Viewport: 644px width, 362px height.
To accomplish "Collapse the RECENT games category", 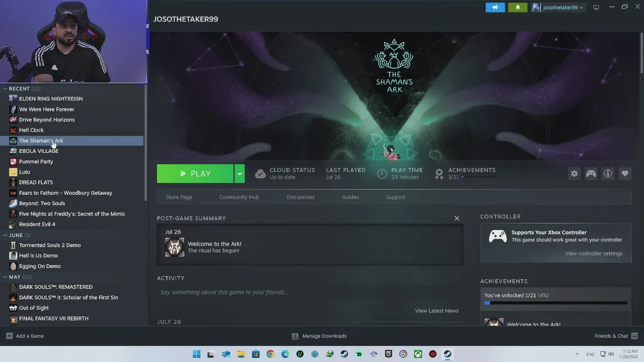I will coord(5,88).
